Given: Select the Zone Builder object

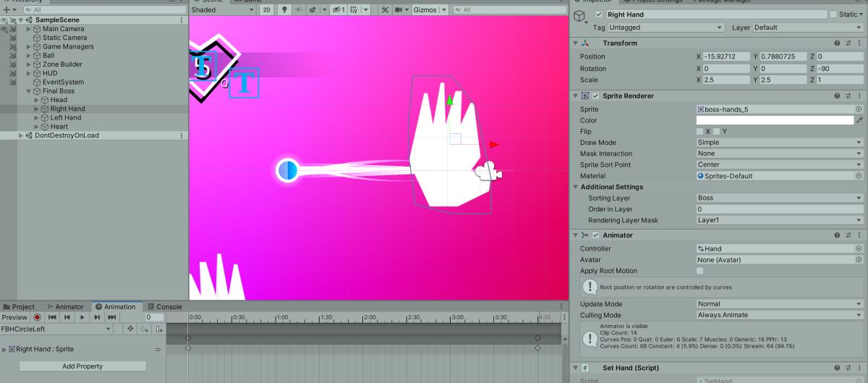Looking at the screenshot, I should (62, 64).
